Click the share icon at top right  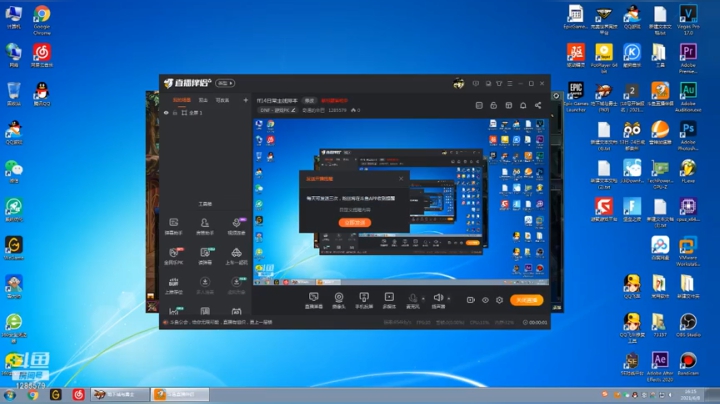(538, 105)
